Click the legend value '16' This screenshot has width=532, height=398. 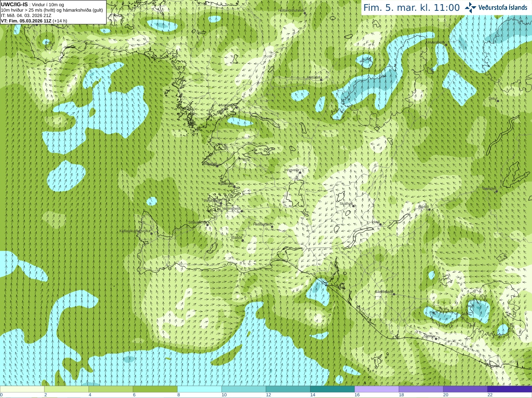click(x=357, y=395)
